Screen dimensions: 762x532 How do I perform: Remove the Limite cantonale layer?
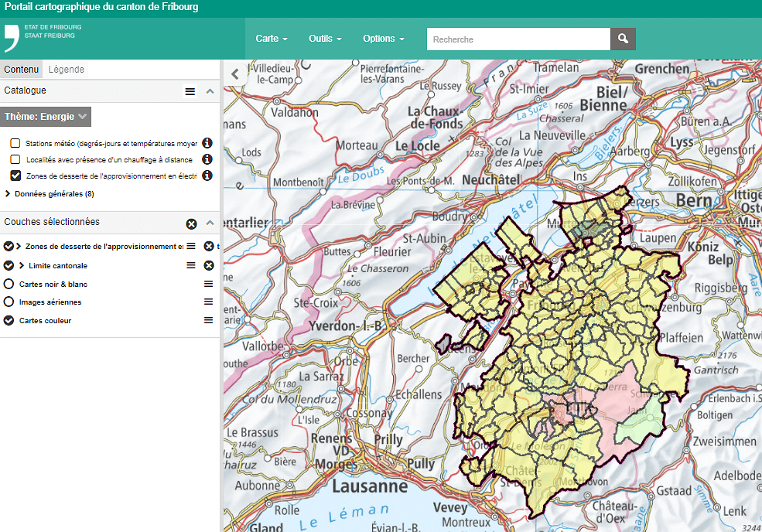209,265
